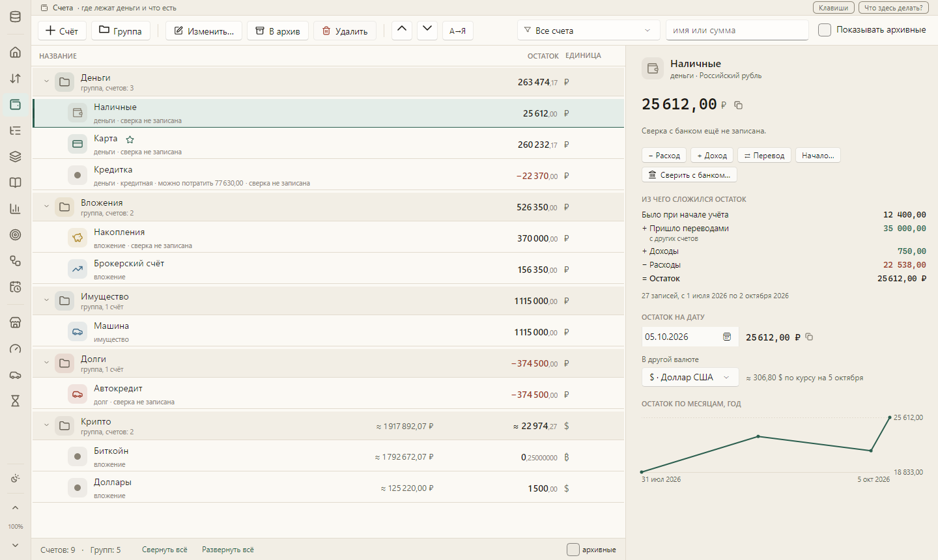Copy the 25 612,00 ₽ headline balance

[739, 105]
